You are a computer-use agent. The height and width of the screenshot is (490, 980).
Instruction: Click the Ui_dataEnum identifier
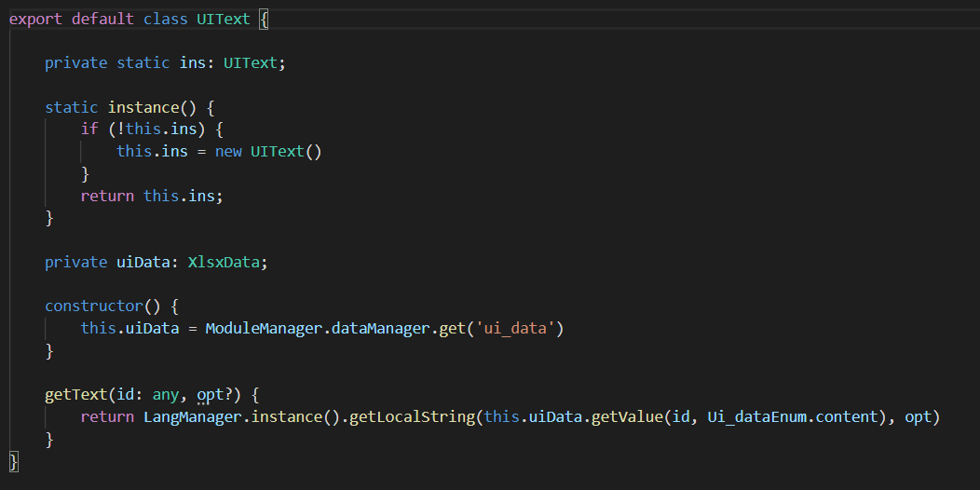point(756,416)
